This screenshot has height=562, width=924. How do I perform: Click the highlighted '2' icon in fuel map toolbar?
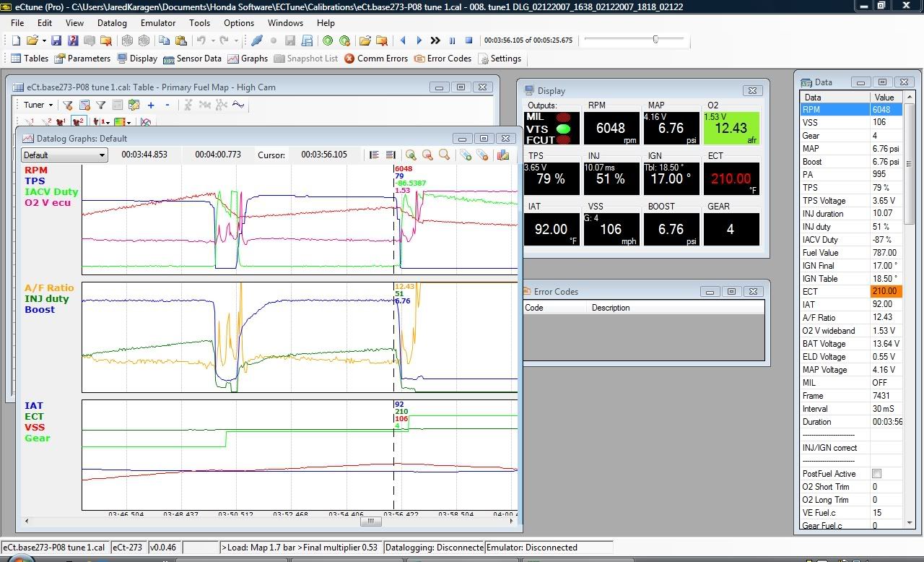(78, 122)
